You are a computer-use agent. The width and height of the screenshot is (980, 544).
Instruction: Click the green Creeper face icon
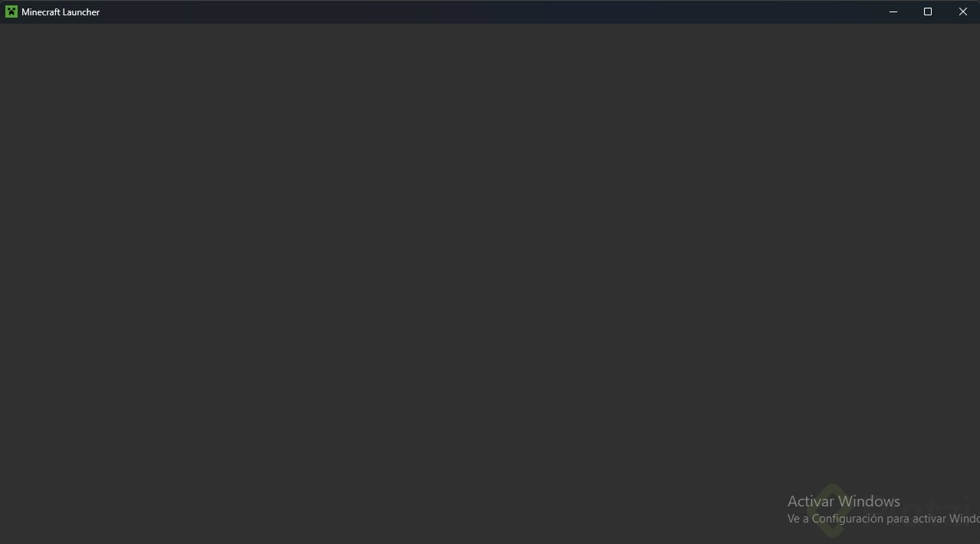point(12,11)
